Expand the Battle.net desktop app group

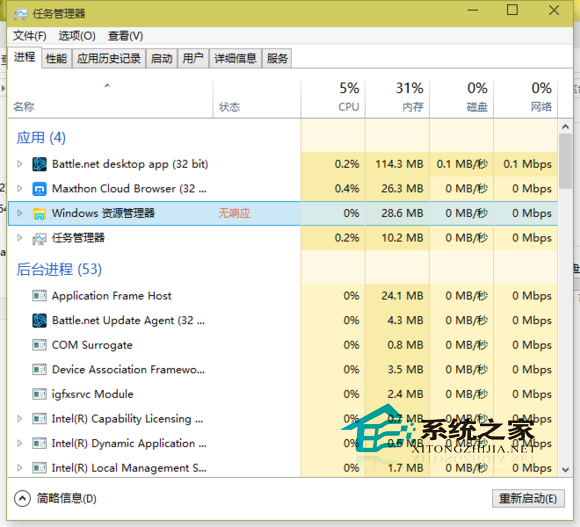point(20,164)
